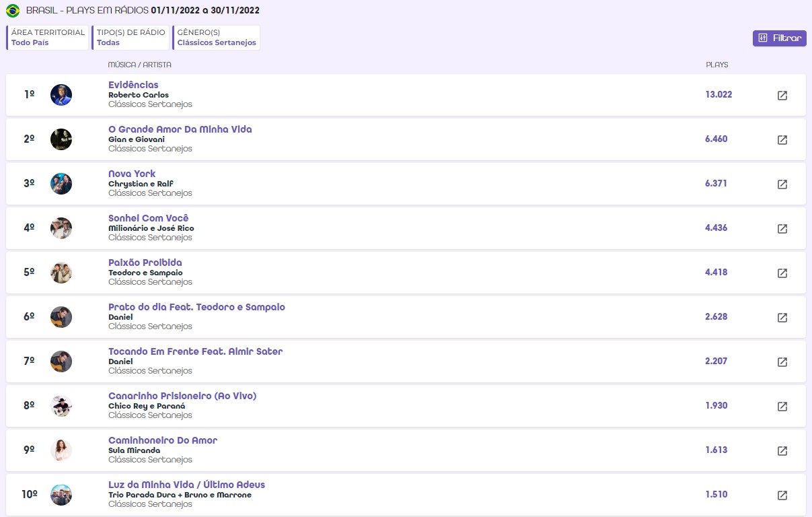This screenshot has width=812, height=517.
Task: Open external link for Luz da Minha Vida row
Action: [x=782, y=495]
